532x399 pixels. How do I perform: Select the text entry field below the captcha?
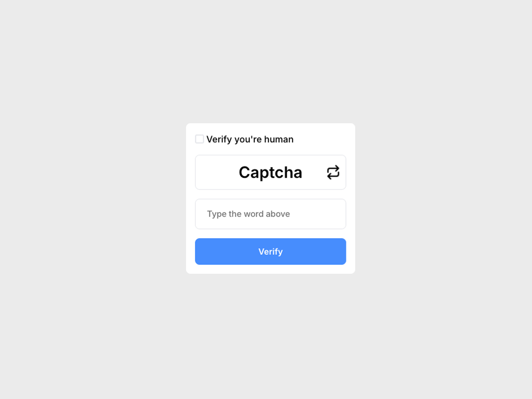(x=270, y=214)
